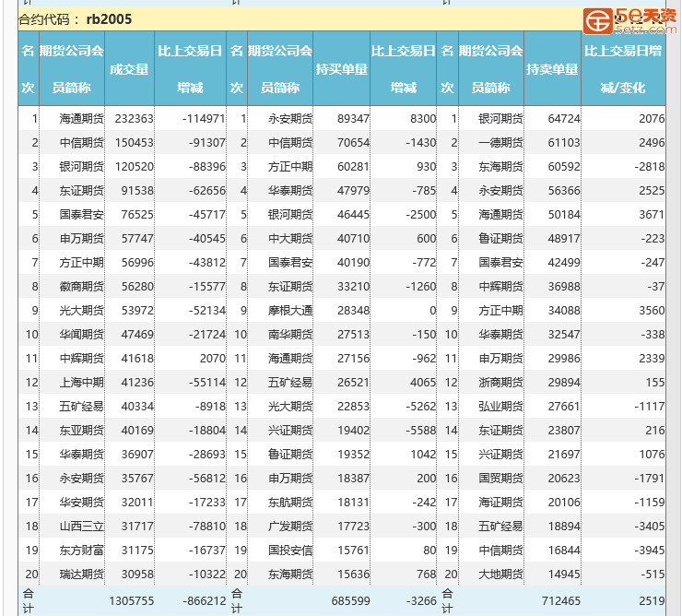This screenshot has height=616, width=682.
Task: Select total volume change -866212
Action: (x=204, y=600)
